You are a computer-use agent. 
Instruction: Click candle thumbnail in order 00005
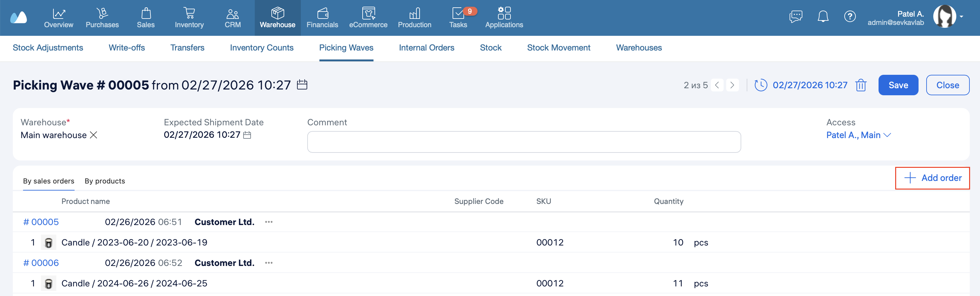click(48, 242)
